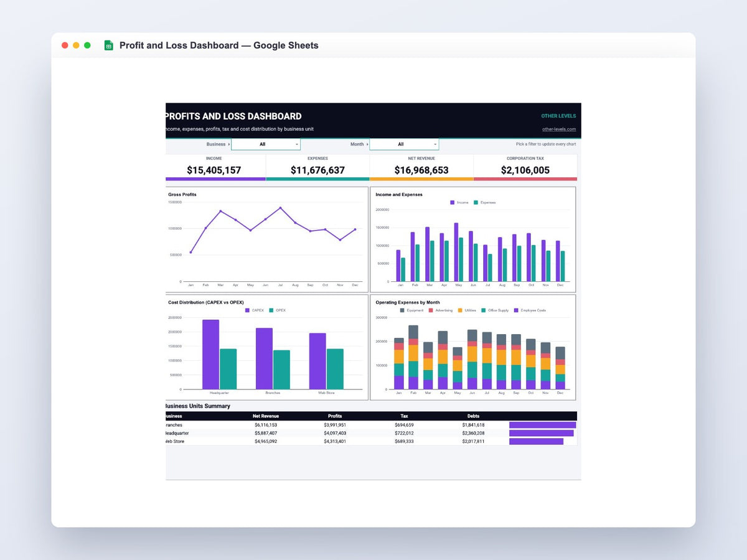Select the debts cell $2,017,811
Viewport: 747px width, 560px height.
click(473, 441)
